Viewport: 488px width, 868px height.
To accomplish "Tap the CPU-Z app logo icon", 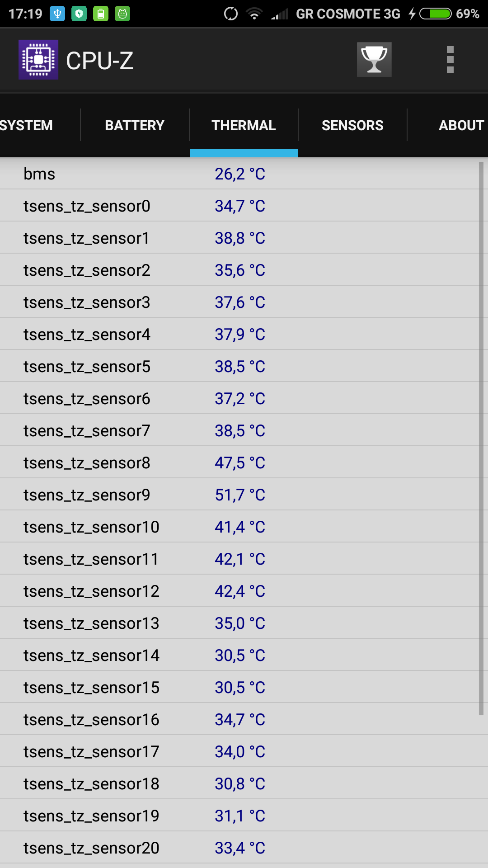I will point(38,60).
